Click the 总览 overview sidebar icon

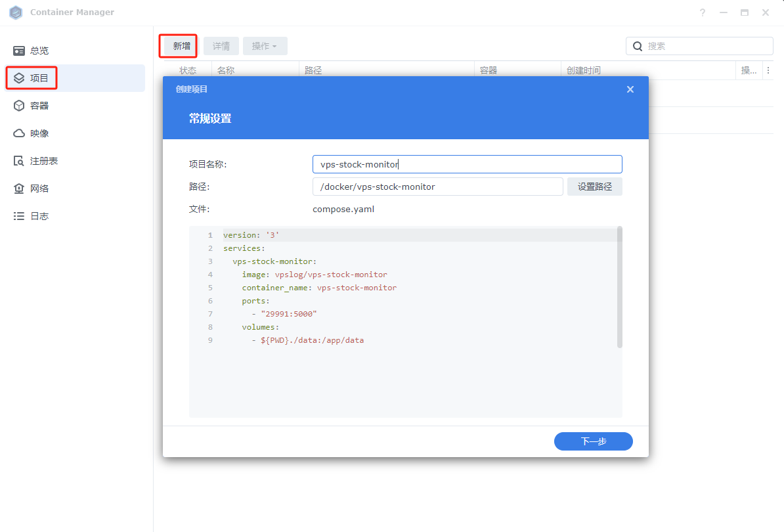click(19, 51)
